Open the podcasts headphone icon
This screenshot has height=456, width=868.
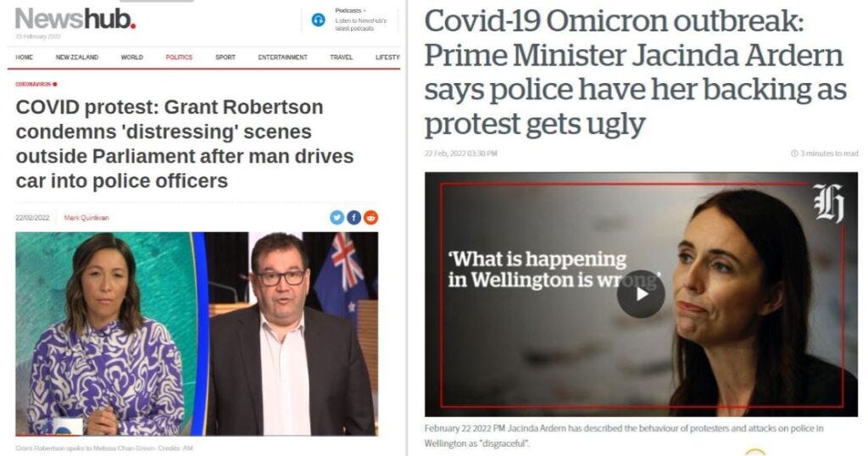click(x=319, y=20)
